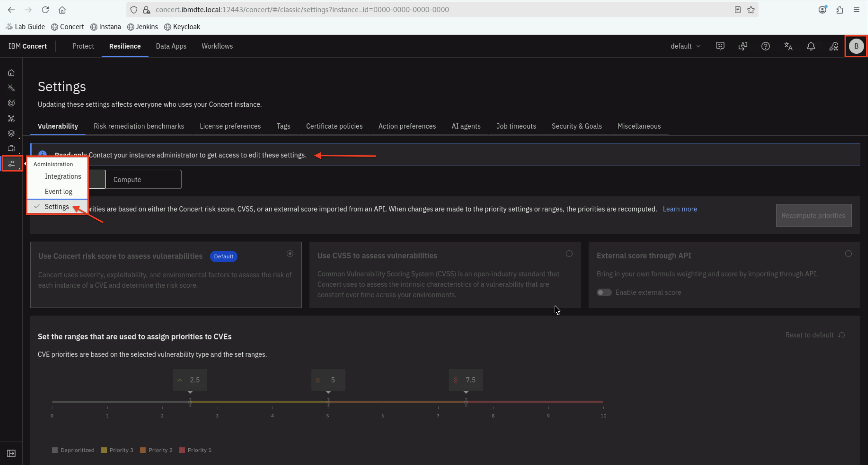Viewport: 868px width, 465px height.
Task: Open License preferences tab
Action: click(x=230, y=126)
